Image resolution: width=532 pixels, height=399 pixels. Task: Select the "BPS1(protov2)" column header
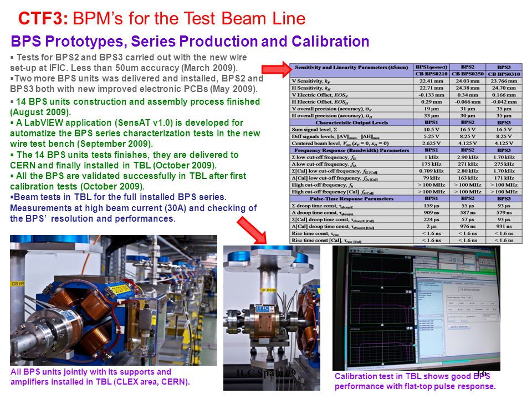point(431,67)
